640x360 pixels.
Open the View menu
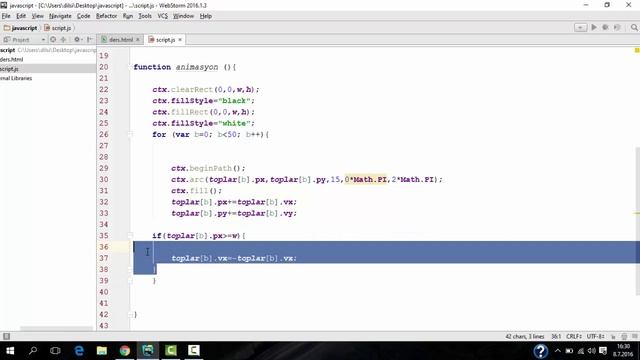[38, 16]
